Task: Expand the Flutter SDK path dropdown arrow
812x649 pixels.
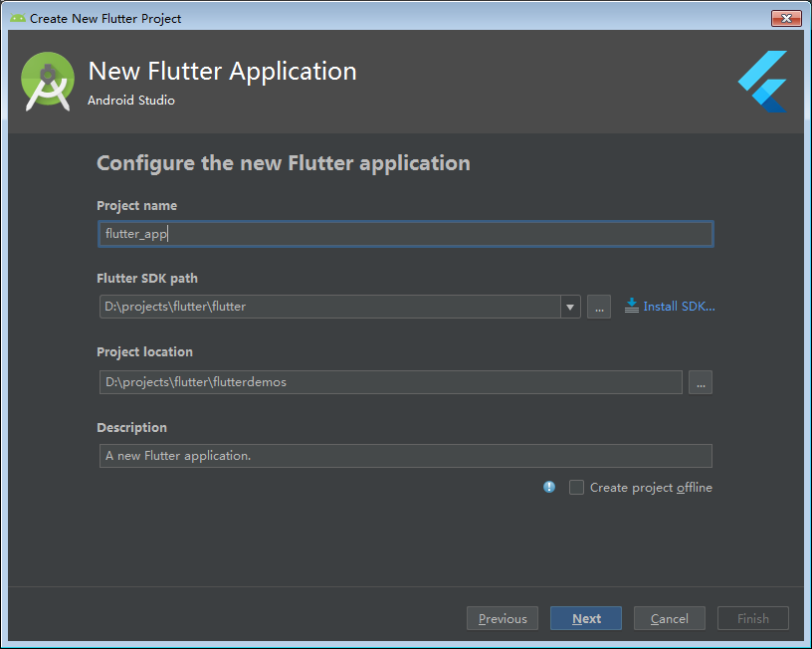Action: [570, 307]
